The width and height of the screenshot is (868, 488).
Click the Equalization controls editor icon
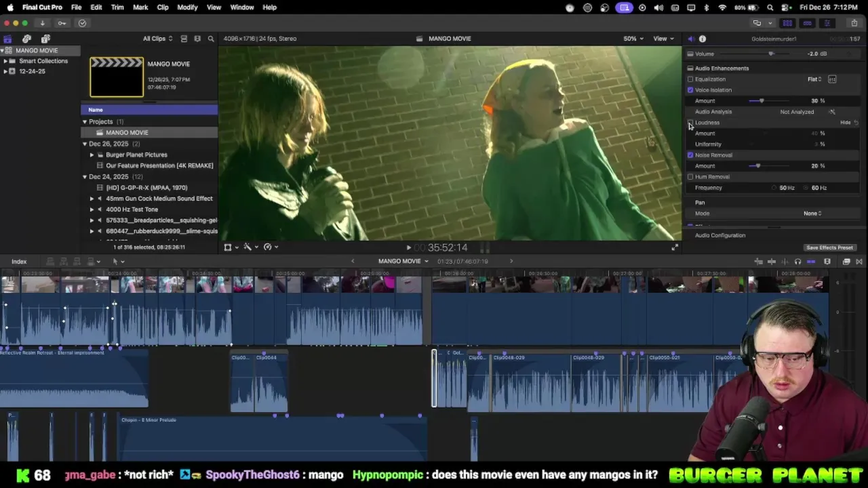click(832, 79)
